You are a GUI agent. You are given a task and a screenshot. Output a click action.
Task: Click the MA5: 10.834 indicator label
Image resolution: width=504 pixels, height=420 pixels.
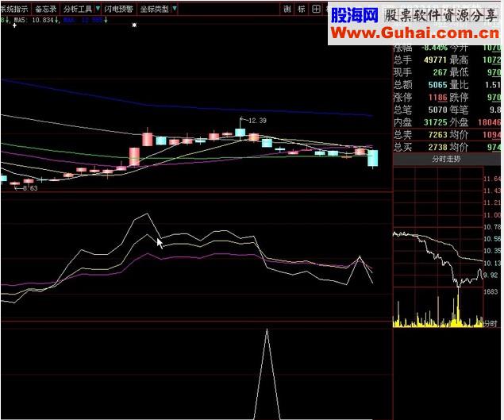click(x=34, y=20)
